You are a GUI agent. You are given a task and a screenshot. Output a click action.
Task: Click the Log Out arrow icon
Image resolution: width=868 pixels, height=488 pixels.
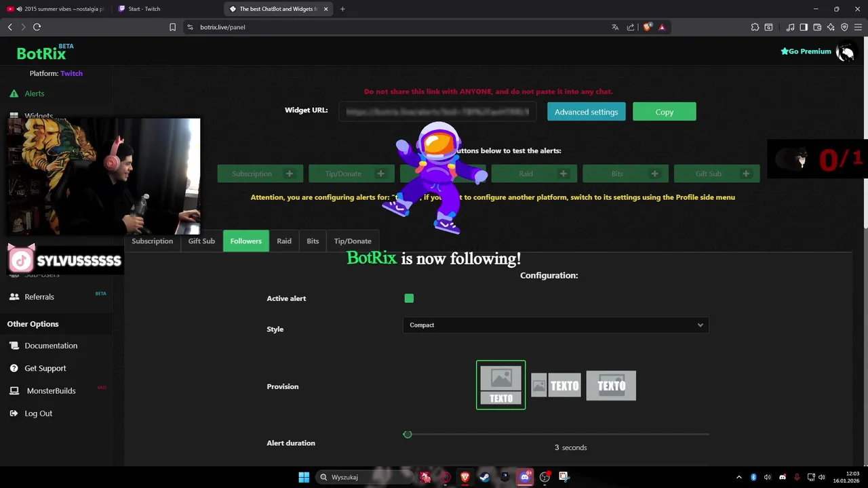point(14,413)
